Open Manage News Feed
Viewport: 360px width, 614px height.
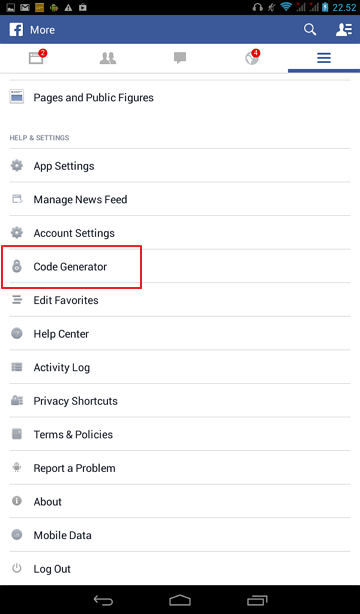[180, 199]
